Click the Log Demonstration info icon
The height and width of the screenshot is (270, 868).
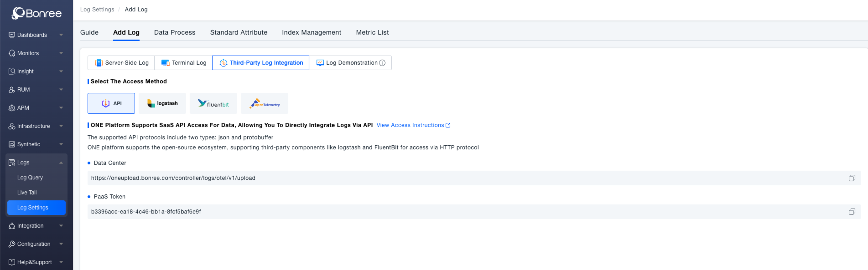click(382, 63)
